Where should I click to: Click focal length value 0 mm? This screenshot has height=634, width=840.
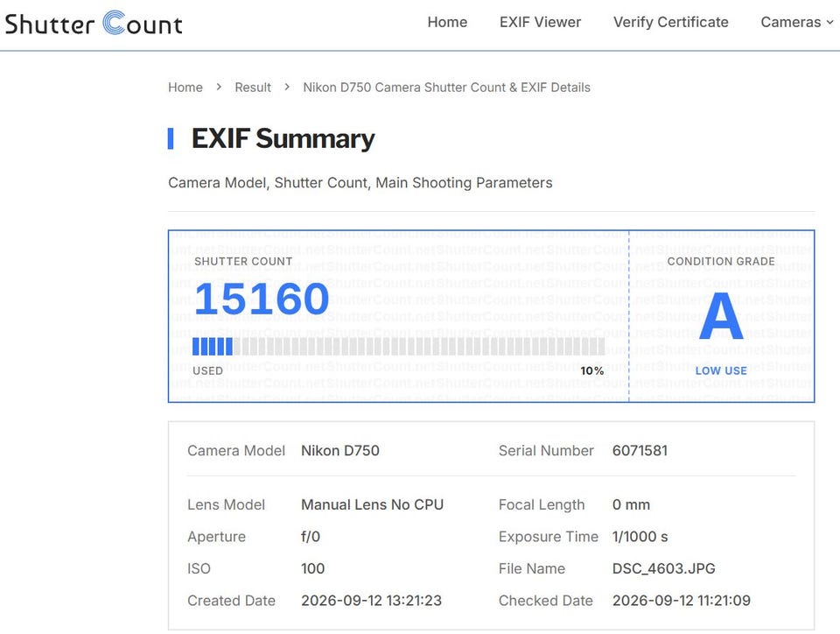(631, 505)
